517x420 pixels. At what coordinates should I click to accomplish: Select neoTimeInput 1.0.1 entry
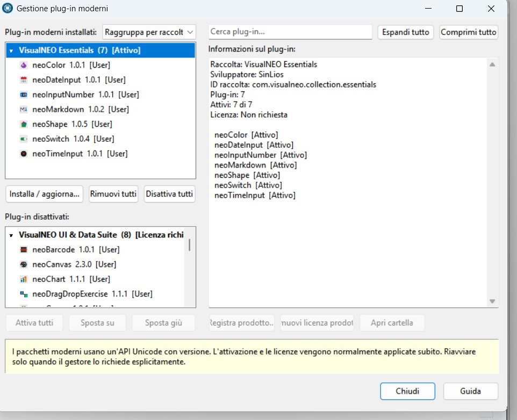pyautogui.click(x=80, y=154)
